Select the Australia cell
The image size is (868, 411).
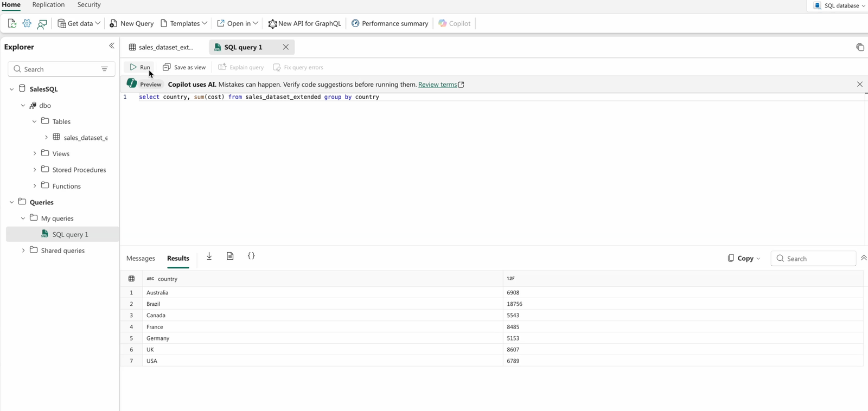[323, 292]
